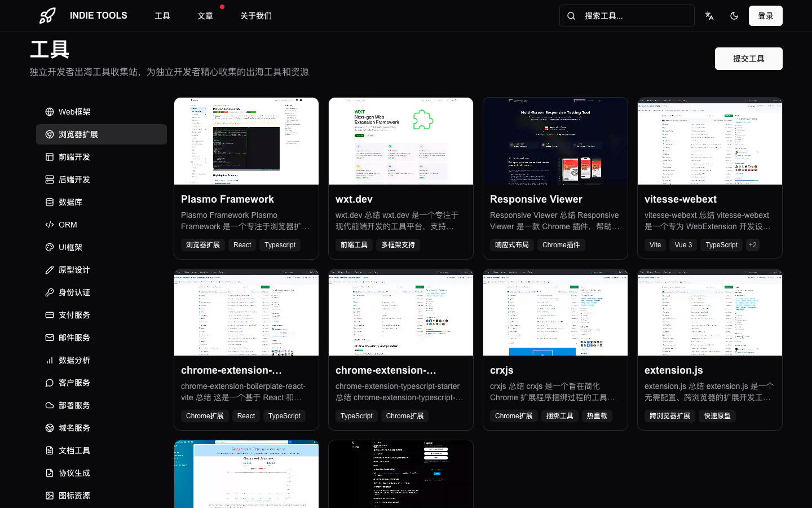Screen dimensions: 812x508
Task: Focus the 搜索工具 search field
Action: tap(627, 16)
